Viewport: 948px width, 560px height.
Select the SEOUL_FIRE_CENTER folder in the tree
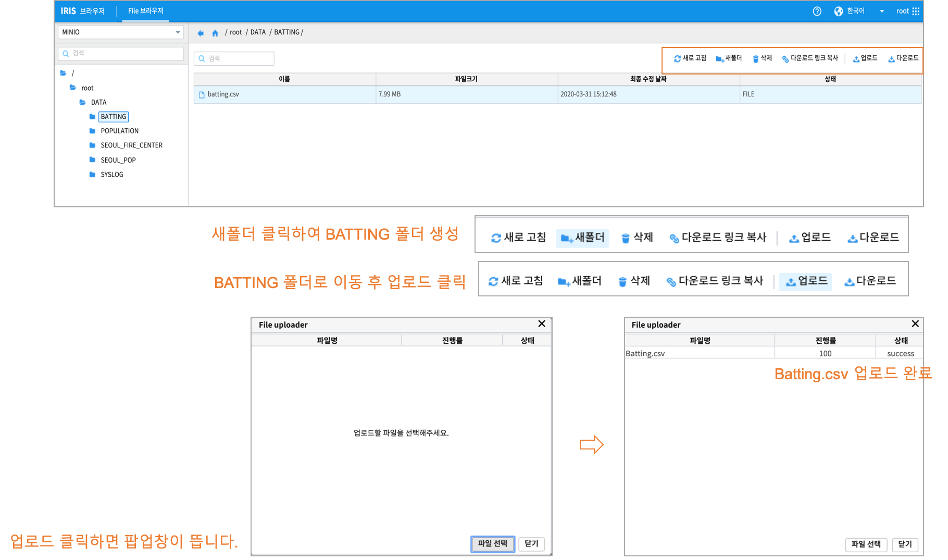point(131,145)
